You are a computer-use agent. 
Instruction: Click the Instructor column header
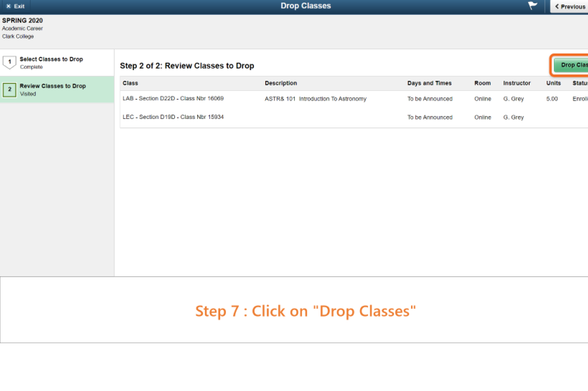517,83
